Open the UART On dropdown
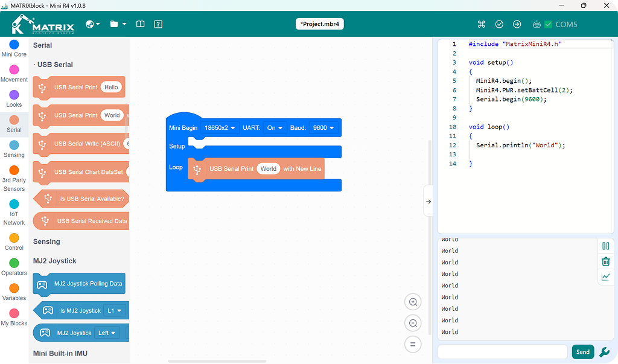618x364 pixels. pos(275,128)
